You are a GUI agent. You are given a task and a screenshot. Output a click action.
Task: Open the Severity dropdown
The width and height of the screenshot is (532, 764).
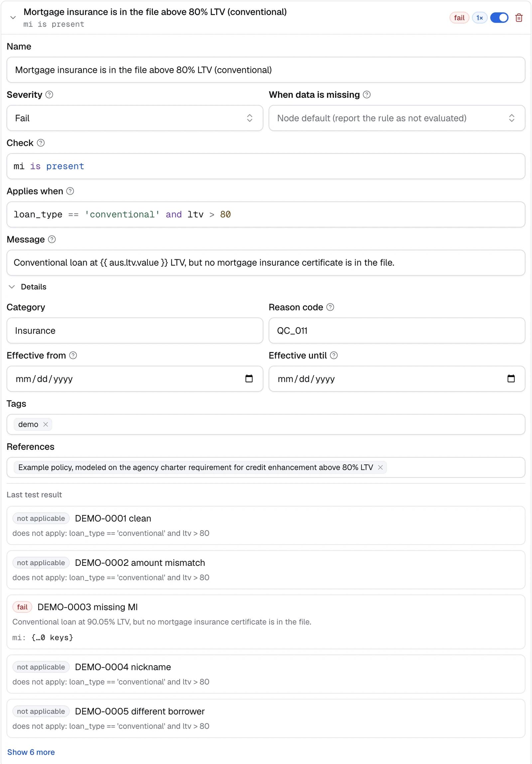135,118
